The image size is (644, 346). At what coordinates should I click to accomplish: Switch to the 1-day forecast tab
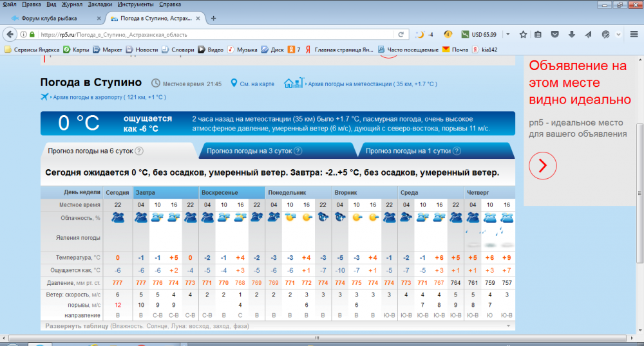point(408,151)
